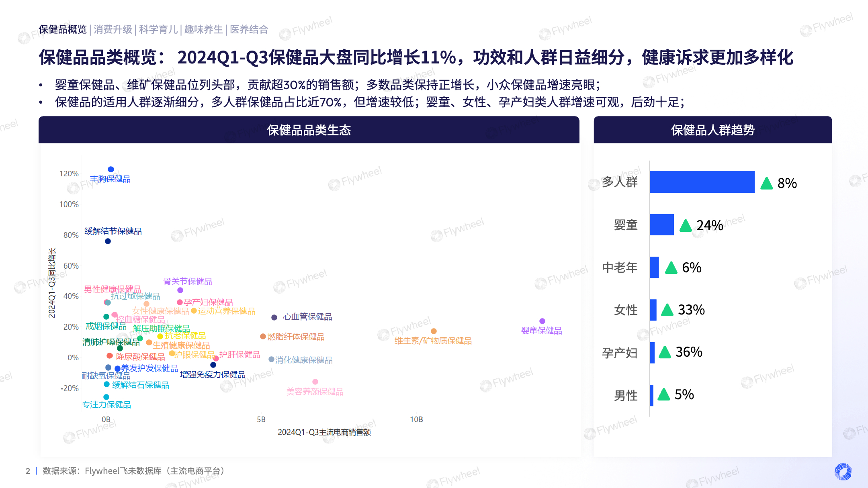This screenshot has height=488, width=868.
Task: Click the 男性健康保健品 data label
Action: pos(113,289)
